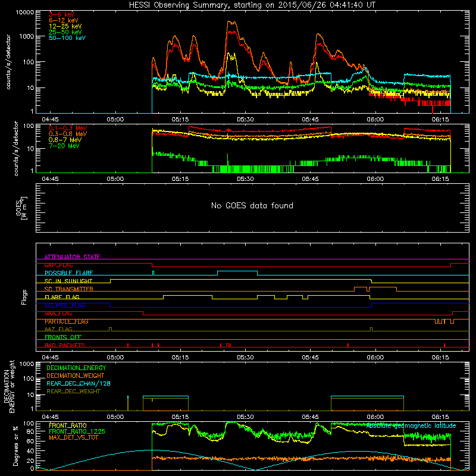The height and width of the screenshot is (476, 476).
Task: Select the FLARE_FLAG label
Action: 62,297
